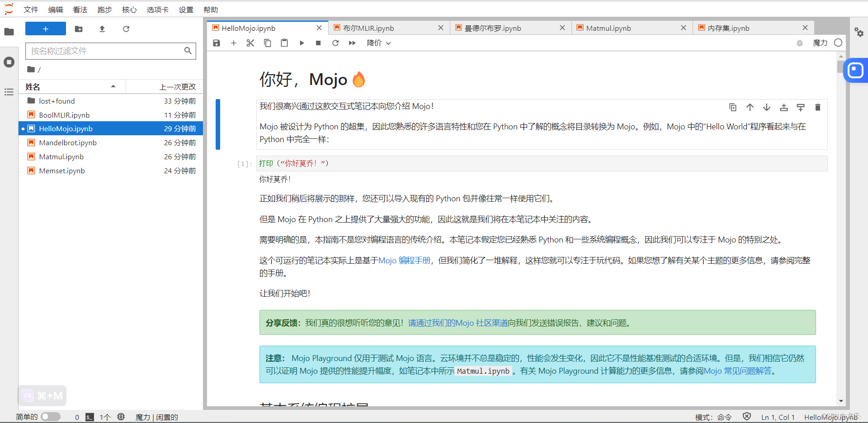The width and height of the screenshot is (868, 423).
Task: Cut the selected cell with scissors
Action: coord(250,43)
